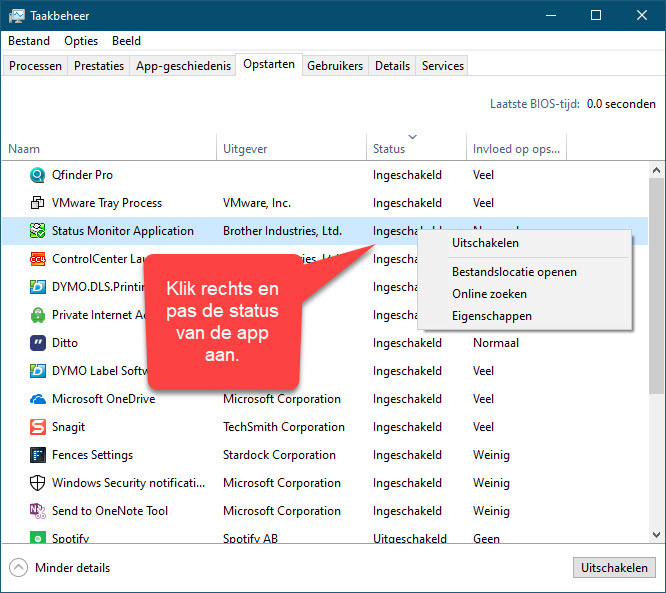
Task: Select the Snagit row name
Action: pyautogui.click(x=68, y=427)
